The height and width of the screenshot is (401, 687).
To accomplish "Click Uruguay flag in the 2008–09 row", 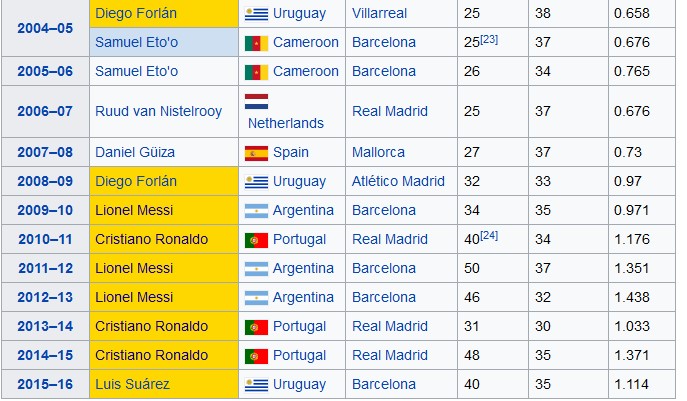I will click(x=256, y=181).
